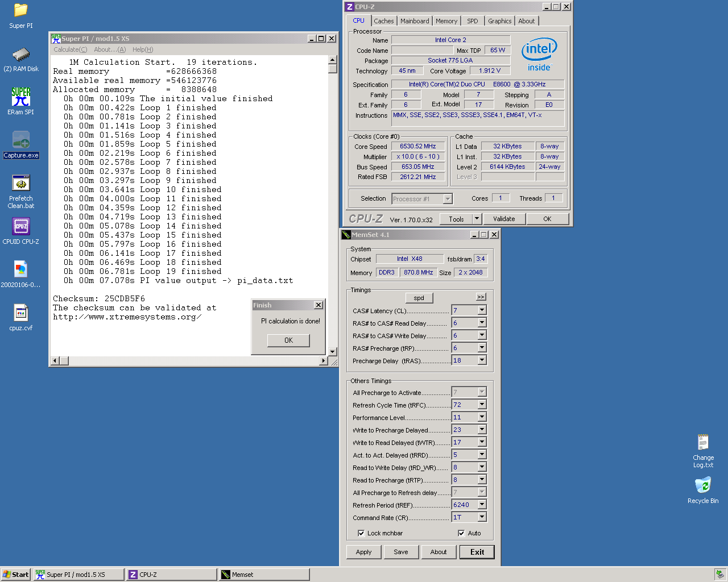
Task: Select the cpuz.cvf file icon
Action: tap(21, 318)
